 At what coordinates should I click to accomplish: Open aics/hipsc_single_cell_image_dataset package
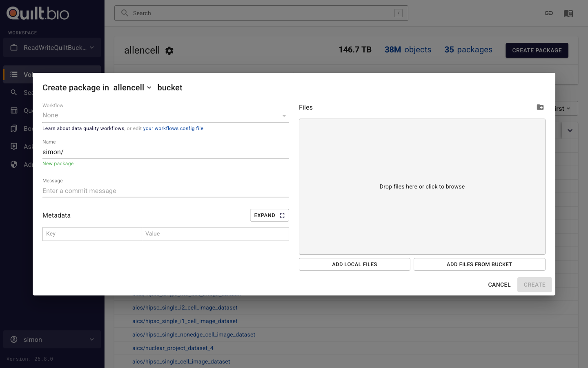181,361
